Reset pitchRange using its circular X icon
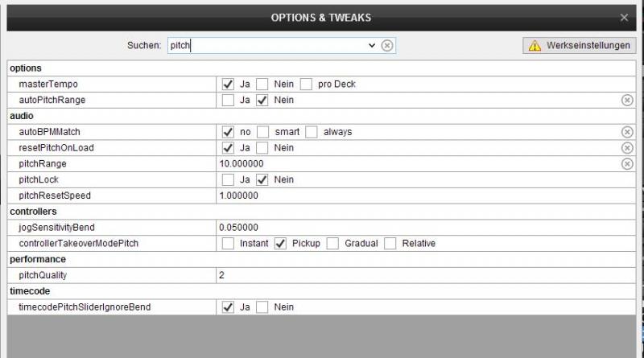This screenshot has height=358, width=644. click(x=627, y=164)
